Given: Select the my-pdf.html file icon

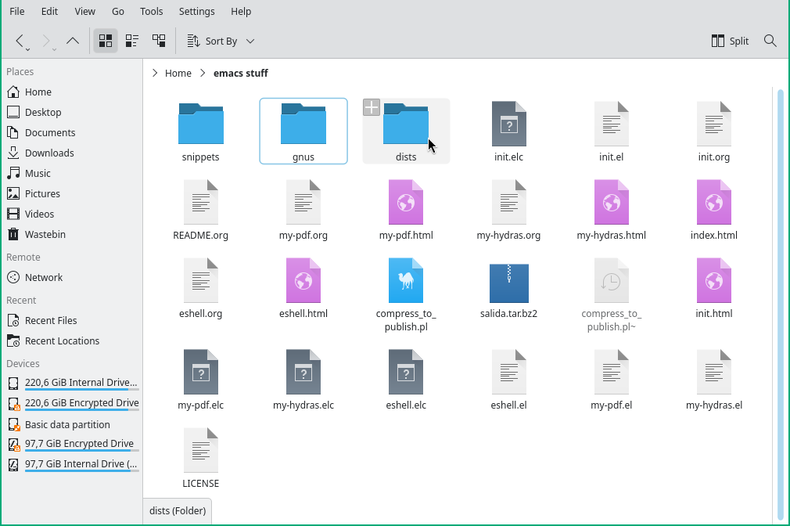Looking at the screenshot, I should pyautogui.click(x=405, y=203).
